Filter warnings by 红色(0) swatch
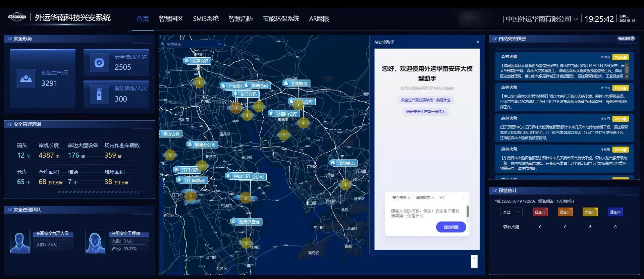644x279 pixels. click(x=540, y=212)
